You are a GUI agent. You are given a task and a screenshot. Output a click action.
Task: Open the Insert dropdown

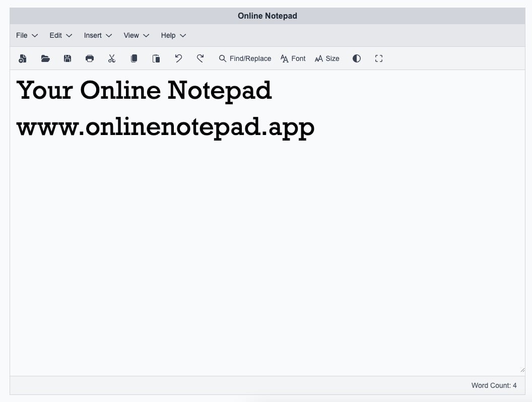click(x=97, y=35)
